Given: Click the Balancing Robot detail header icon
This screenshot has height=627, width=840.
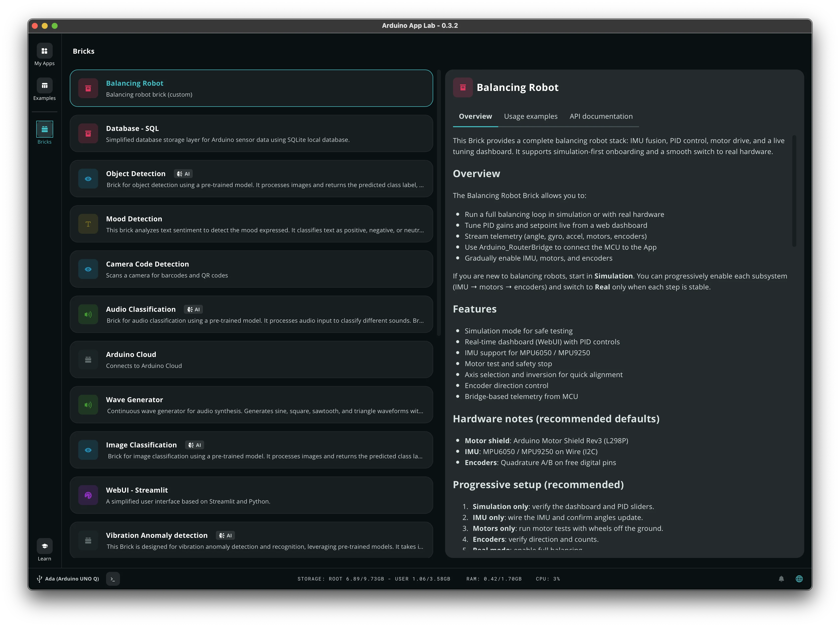Looking at the screenshot, I should [462, 88].
